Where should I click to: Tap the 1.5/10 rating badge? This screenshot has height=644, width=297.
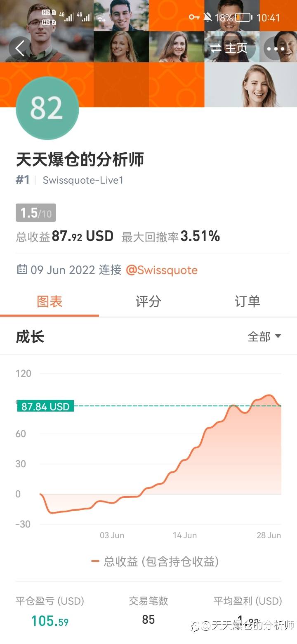[36, 213]
